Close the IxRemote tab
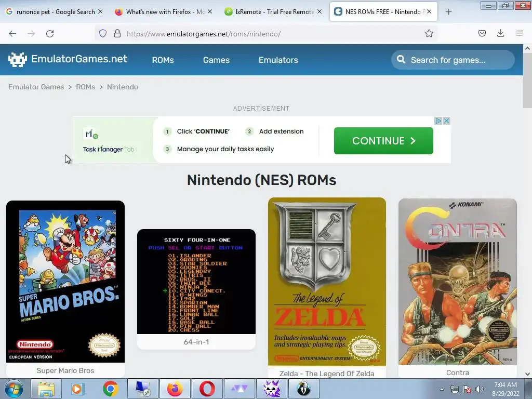The height and width of the screenshot is (399, 532). [320, 11]
